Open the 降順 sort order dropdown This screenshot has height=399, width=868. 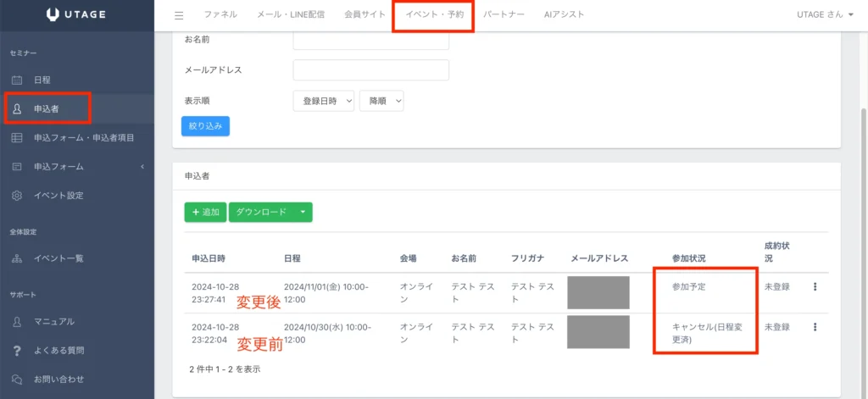381,101
